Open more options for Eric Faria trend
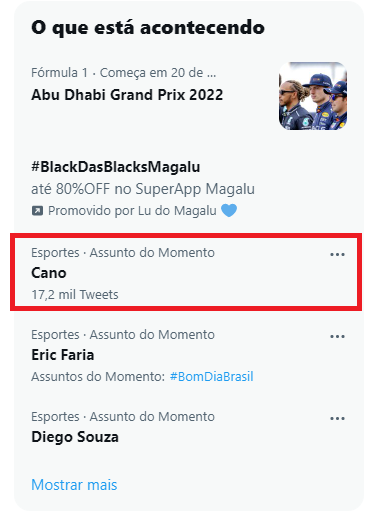378x522 pixels. coord(337,336)
